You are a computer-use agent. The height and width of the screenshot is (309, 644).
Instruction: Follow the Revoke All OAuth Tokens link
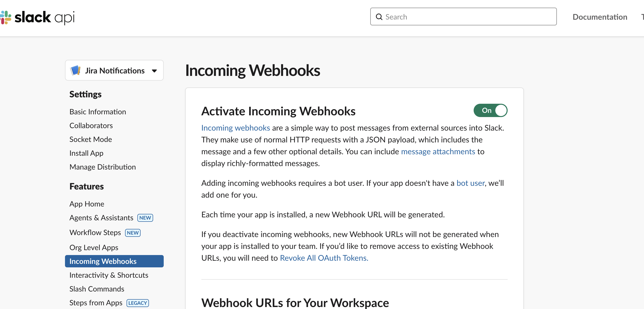tap(324, 258)
